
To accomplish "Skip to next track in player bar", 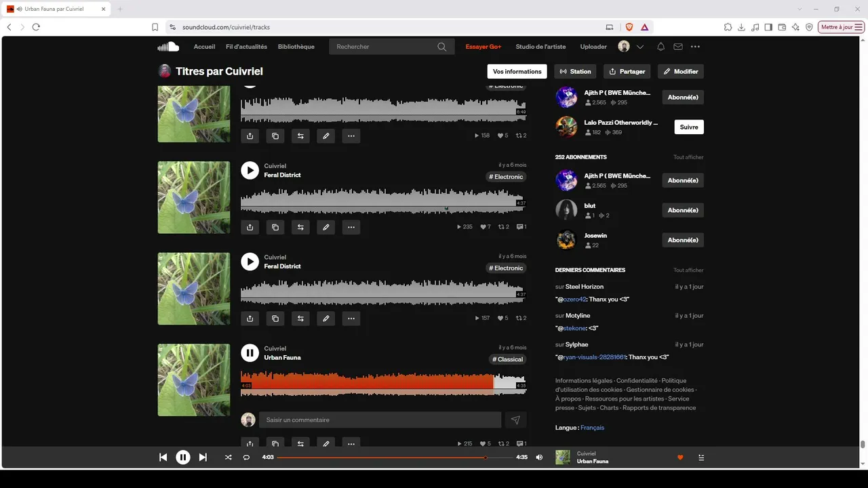I will pos(203,457).
